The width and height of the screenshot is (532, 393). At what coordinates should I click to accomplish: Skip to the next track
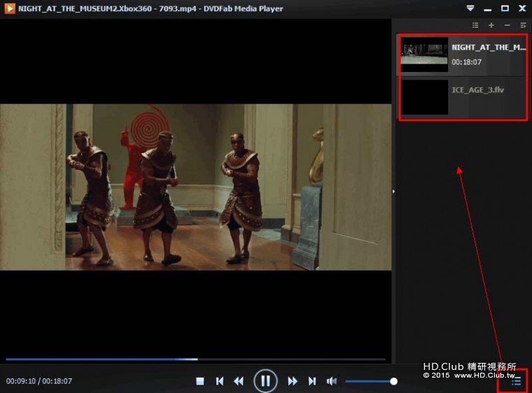[312, 381]
